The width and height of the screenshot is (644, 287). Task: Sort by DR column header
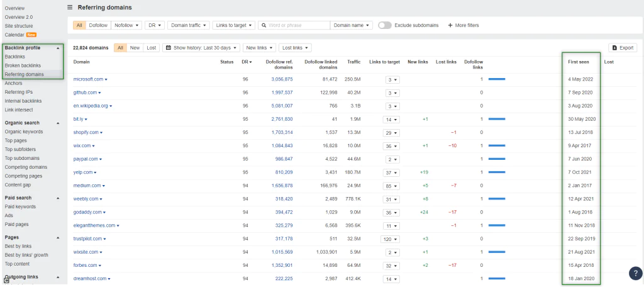point(247,62)
